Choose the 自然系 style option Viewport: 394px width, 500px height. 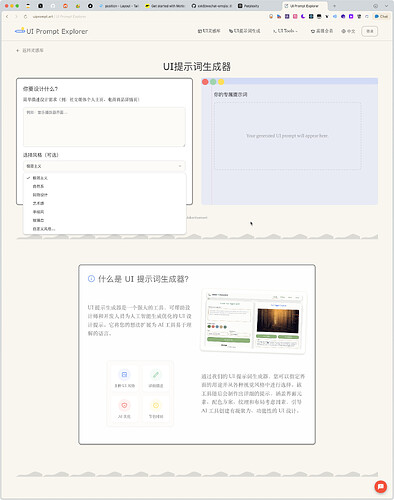(104, 186)
